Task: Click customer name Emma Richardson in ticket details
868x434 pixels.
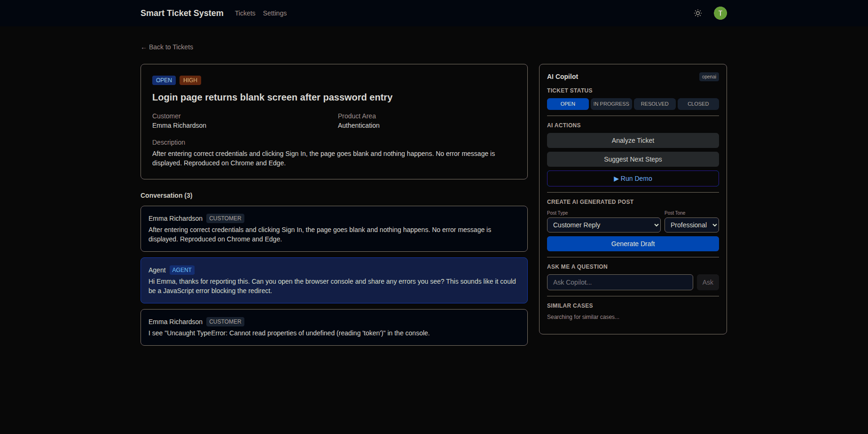Action: click(x=179, y=125)
